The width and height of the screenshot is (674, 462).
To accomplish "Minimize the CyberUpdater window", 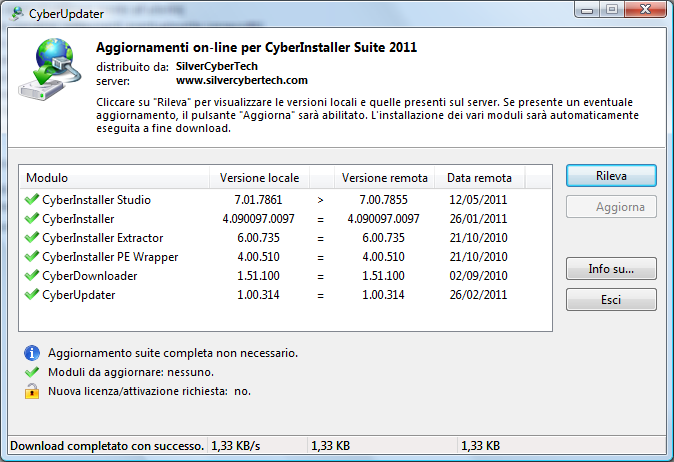I will (587, 9).
